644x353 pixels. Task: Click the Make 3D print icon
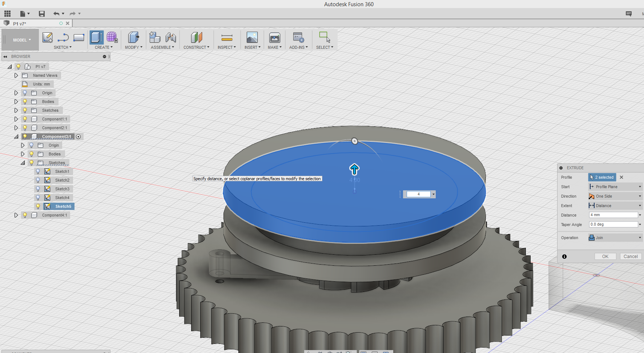pyautogui.click(x=275, y=37)
